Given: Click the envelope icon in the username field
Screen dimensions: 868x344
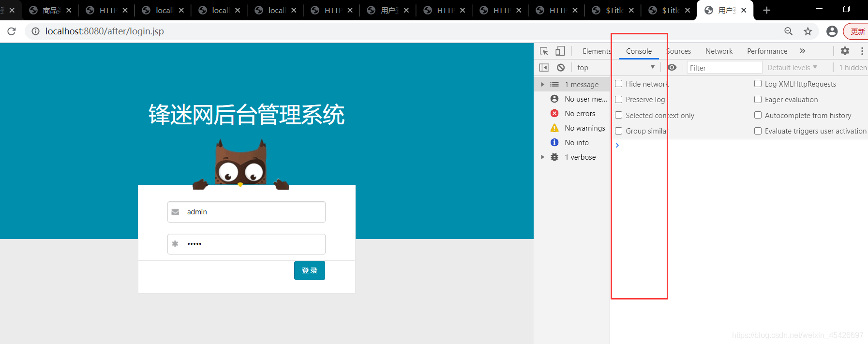Looking at the screenshot, I should [175, 212].
